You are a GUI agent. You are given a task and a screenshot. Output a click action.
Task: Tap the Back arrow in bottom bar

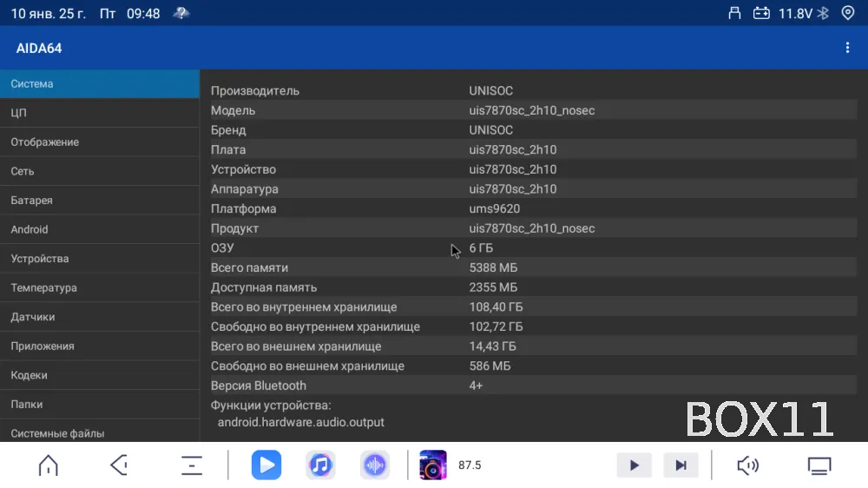119,465
